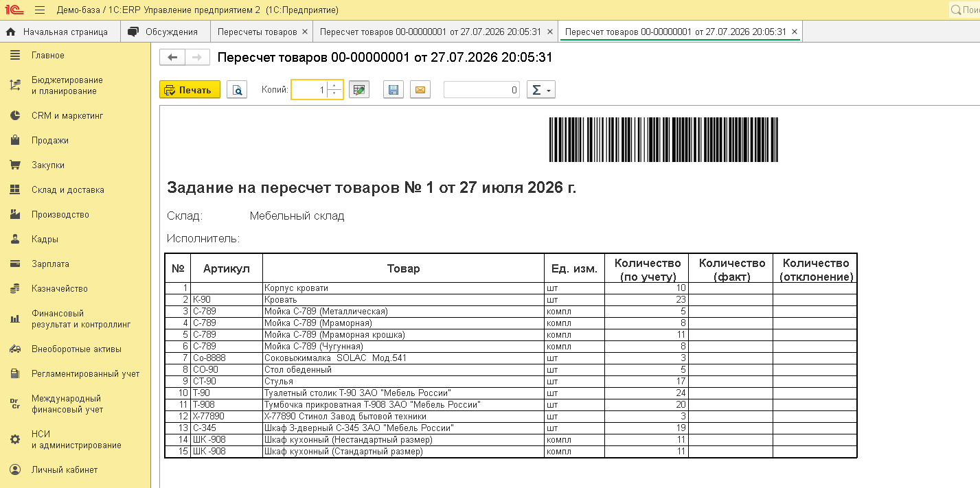Open the Sigma sum dropdown
Image resolution: width=980 pixels, height=488 pixels.
pos(540,90)
